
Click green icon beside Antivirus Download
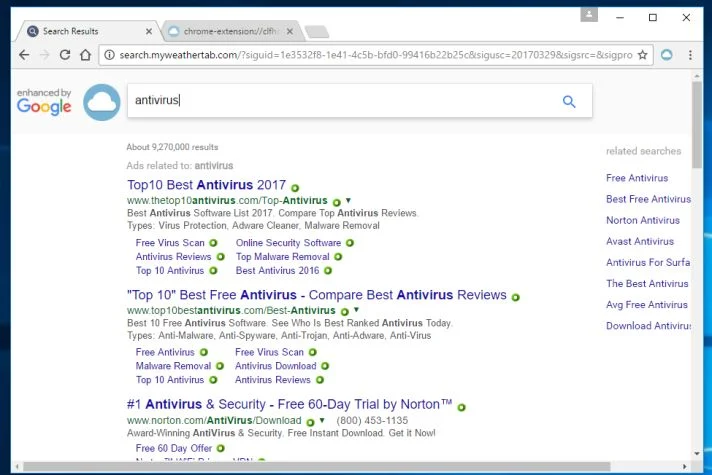[325, 366]
